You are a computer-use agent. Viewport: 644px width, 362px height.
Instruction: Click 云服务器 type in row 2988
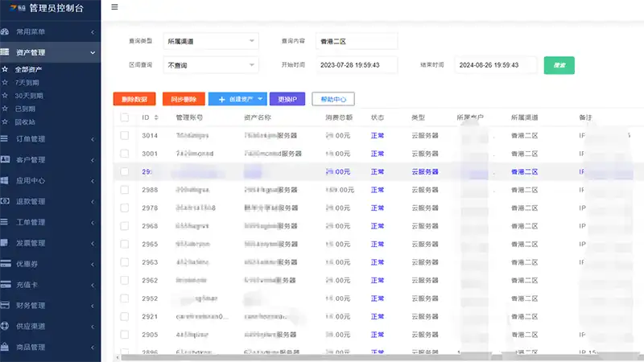pos(425,190)
